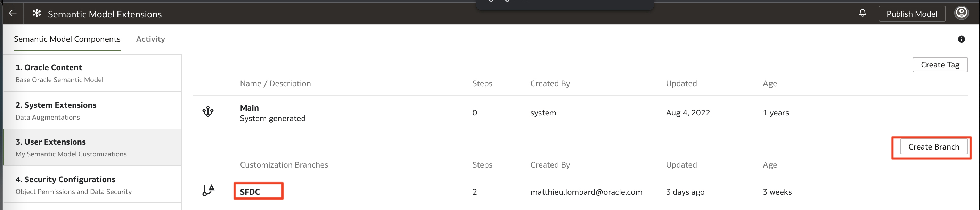Click the Aug 4, 2022 updated date
This screenshot has height=210, width=980.
(x=688, y=113)
